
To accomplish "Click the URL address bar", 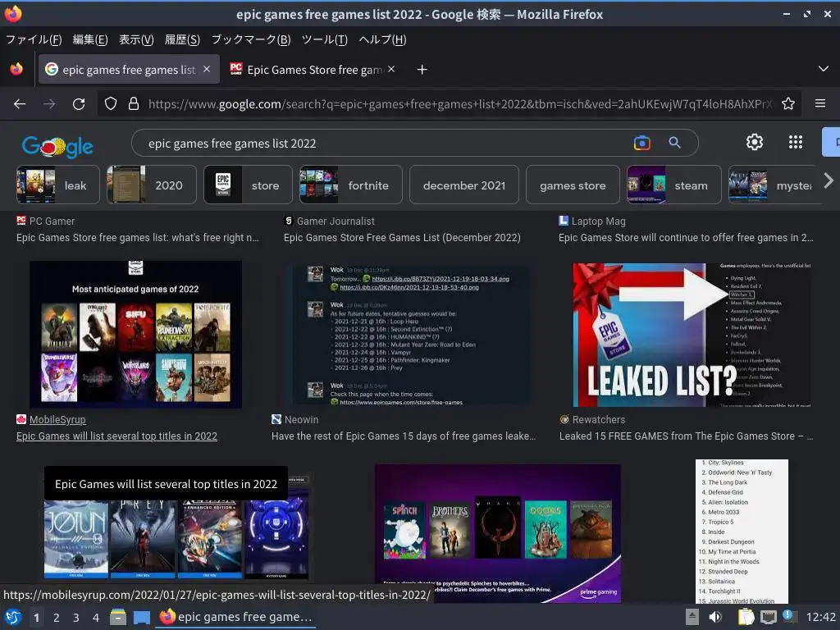I will point(461,104).
